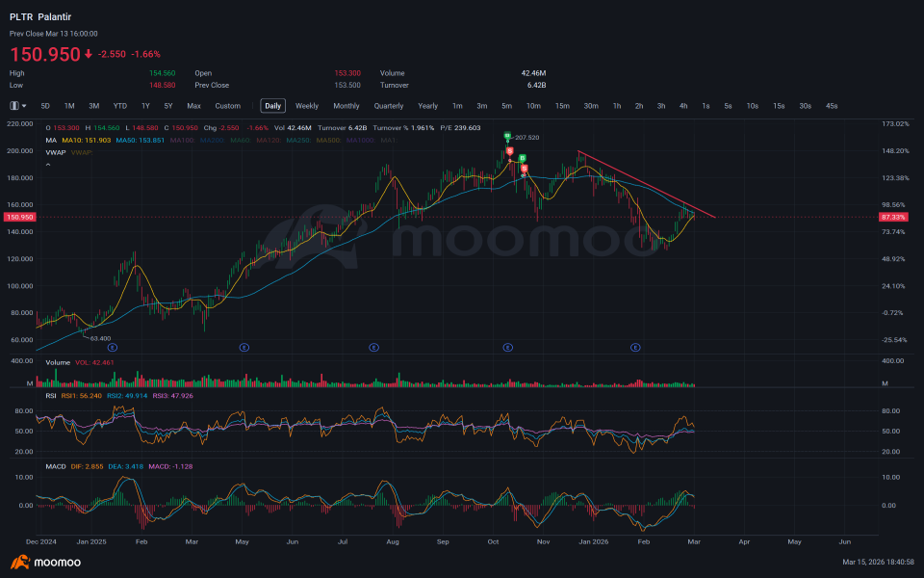
Task: Enable the dimmed MA120 line
Action: pos(269,141)
